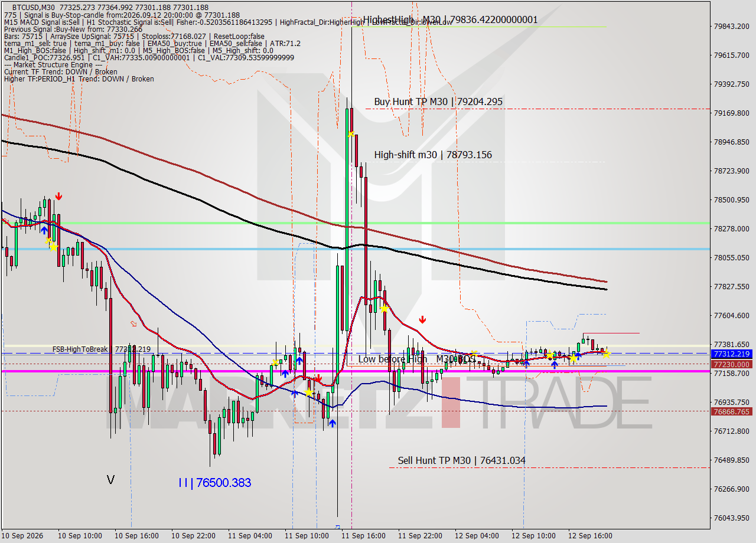Click the yellow star at the last candle
Viewport: 756px width, 543px height.
pos(605,354)
